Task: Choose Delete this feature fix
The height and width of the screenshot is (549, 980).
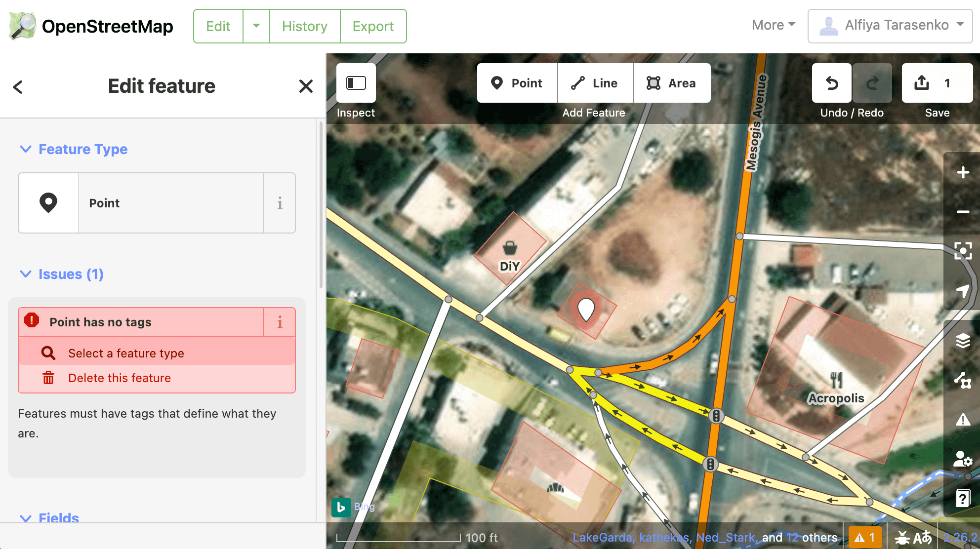Action: [x=157, y=378]
